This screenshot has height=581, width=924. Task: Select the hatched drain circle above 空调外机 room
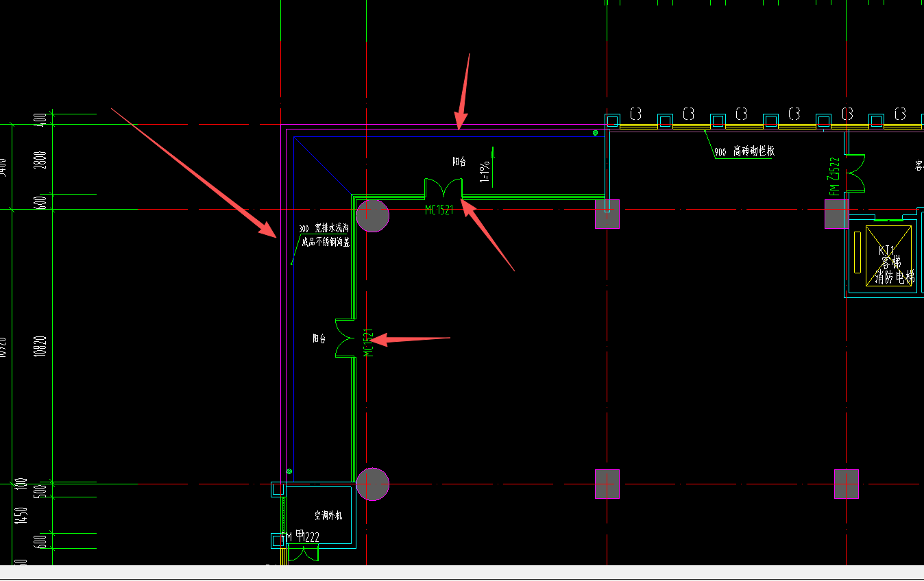[289, 471]
